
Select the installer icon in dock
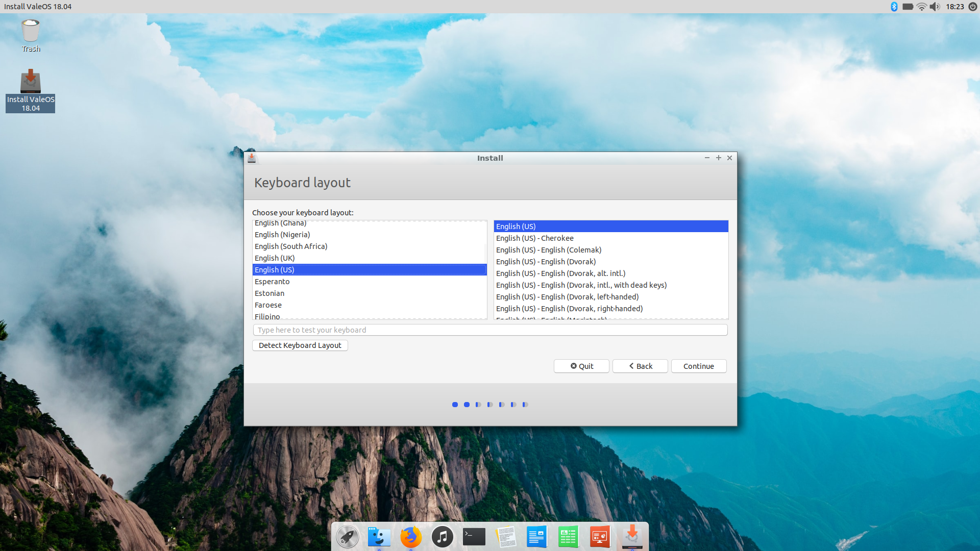(632, 537)
